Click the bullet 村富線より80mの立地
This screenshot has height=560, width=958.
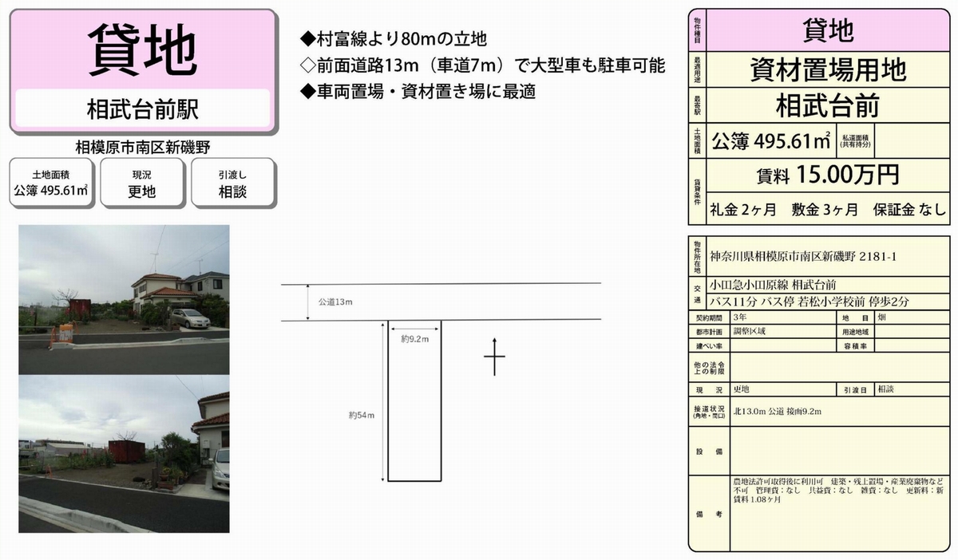(394, 39)
